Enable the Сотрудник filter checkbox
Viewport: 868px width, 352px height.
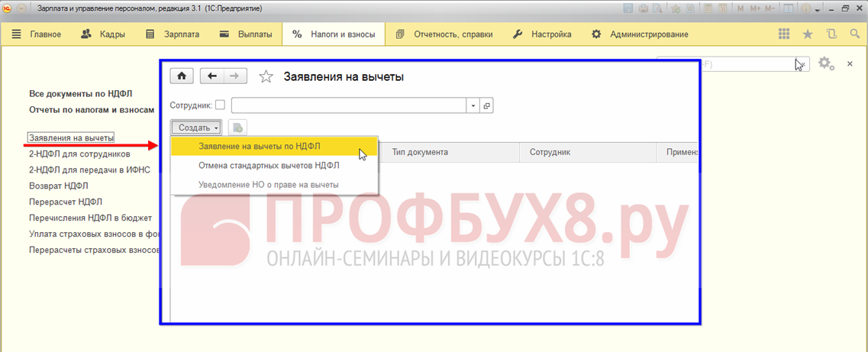[x=221, y=105]
